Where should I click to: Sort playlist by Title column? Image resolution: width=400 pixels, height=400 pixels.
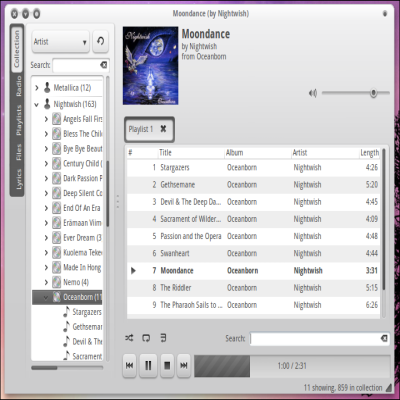tap(191, 153)
